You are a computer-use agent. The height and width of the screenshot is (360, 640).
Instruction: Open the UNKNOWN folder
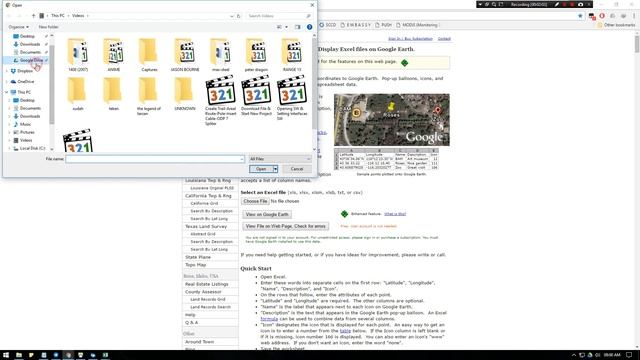point(185,94)
